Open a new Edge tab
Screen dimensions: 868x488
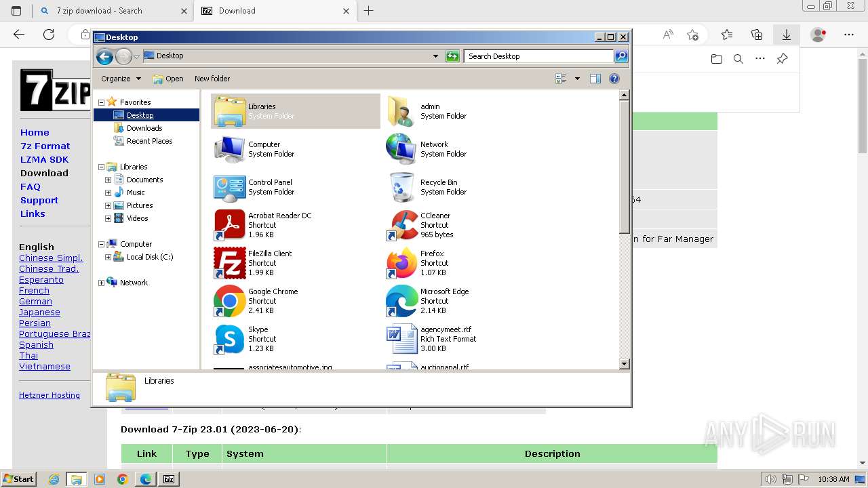[x=369, y=11]
